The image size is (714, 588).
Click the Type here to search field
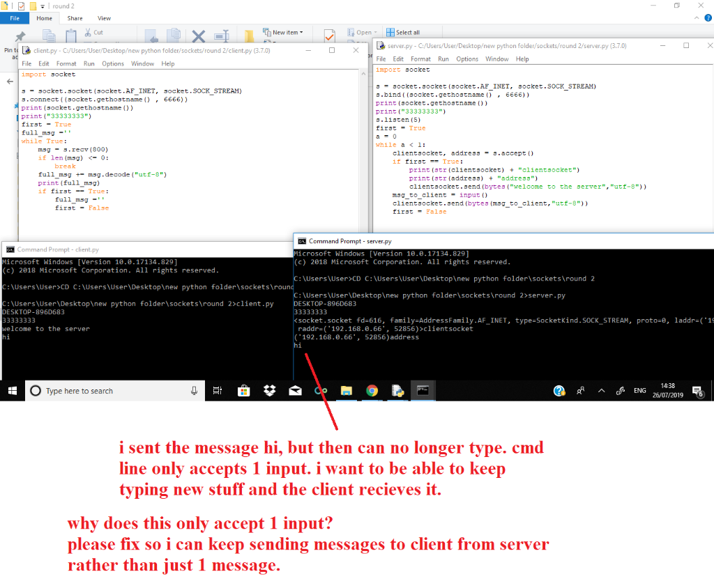click(112, 391)
